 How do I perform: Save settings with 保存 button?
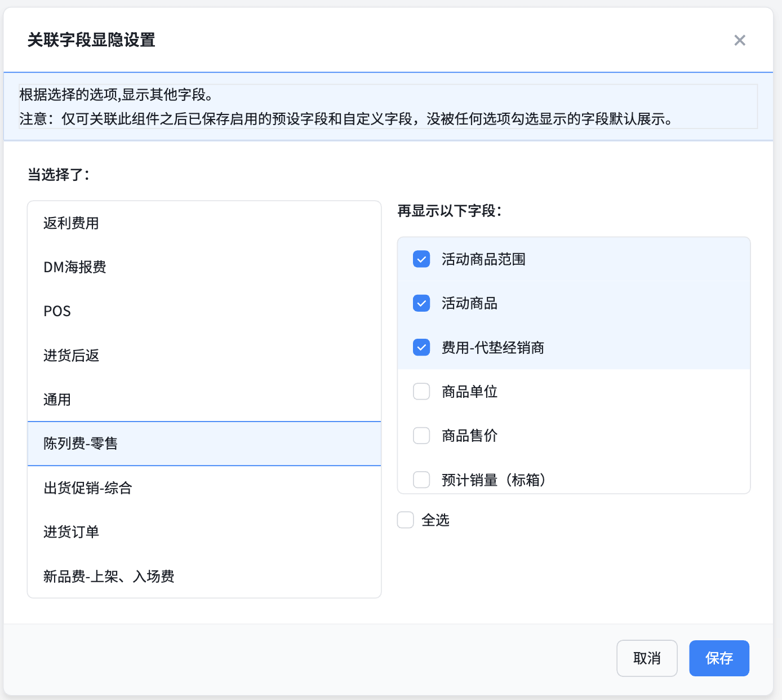pyautogui.click(x=719, y=658)
